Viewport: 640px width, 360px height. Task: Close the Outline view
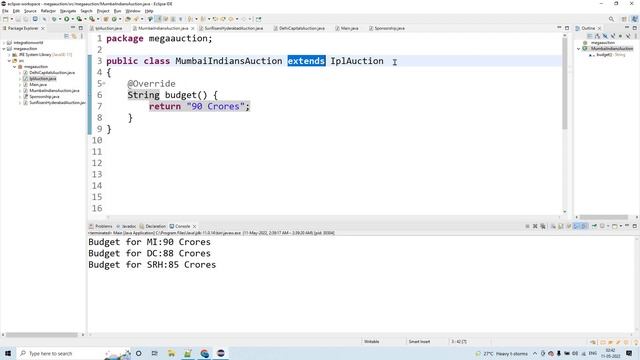[x=599, y=28]
